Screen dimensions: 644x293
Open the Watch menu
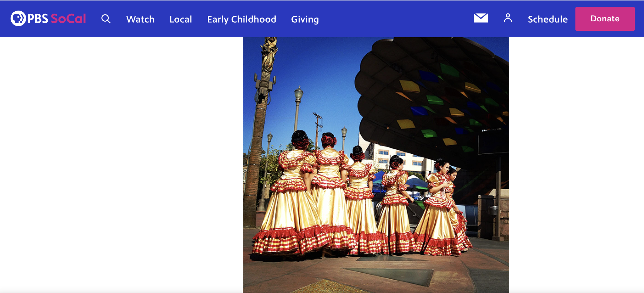point(140,19)
